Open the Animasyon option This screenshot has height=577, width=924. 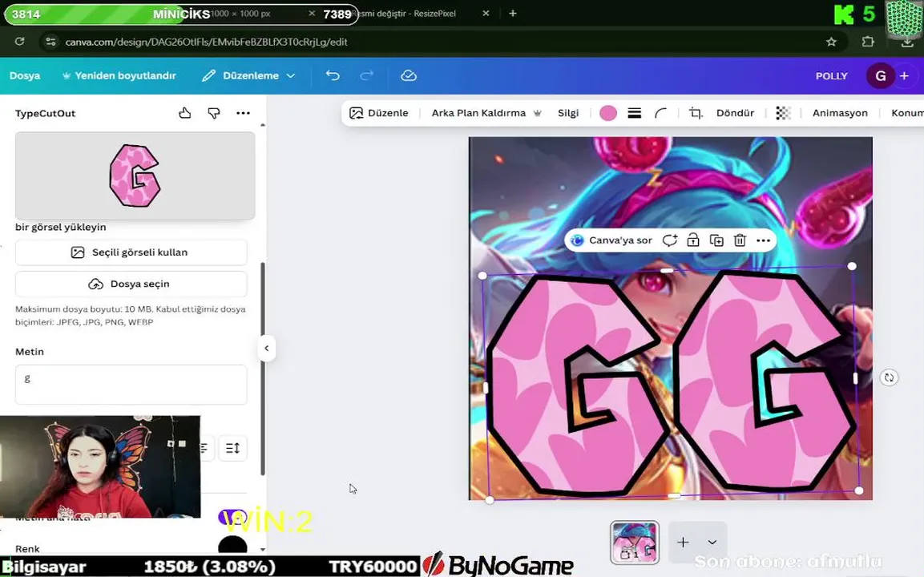[x=840, y=113]
